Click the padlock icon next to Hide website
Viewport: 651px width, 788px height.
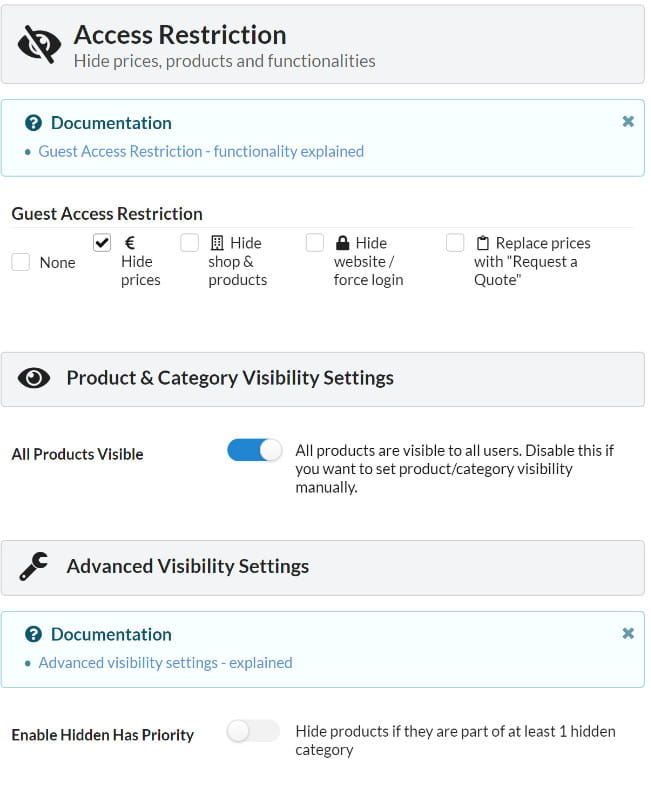point(342,243)
